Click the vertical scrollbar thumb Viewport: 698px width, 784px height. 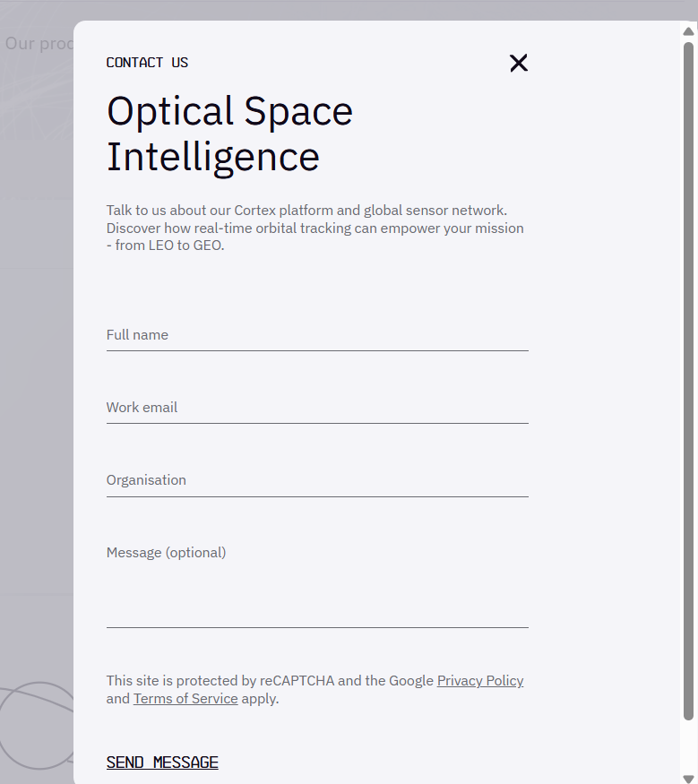(688, 381)
